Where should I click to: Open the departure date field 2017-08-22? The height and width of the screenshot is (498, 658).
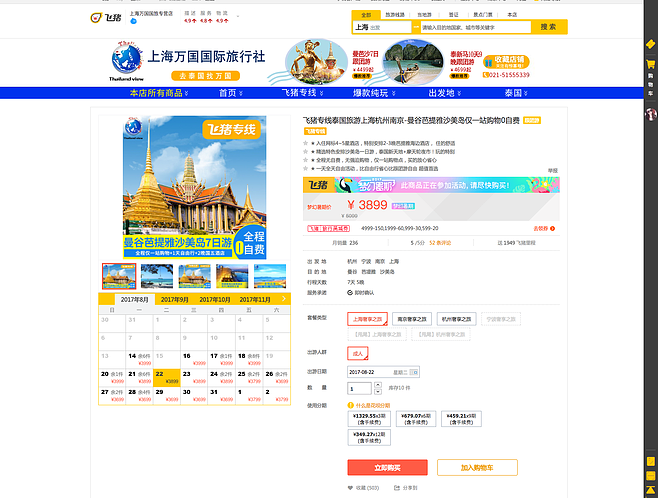pyautogui.click(x=383, y=372)
